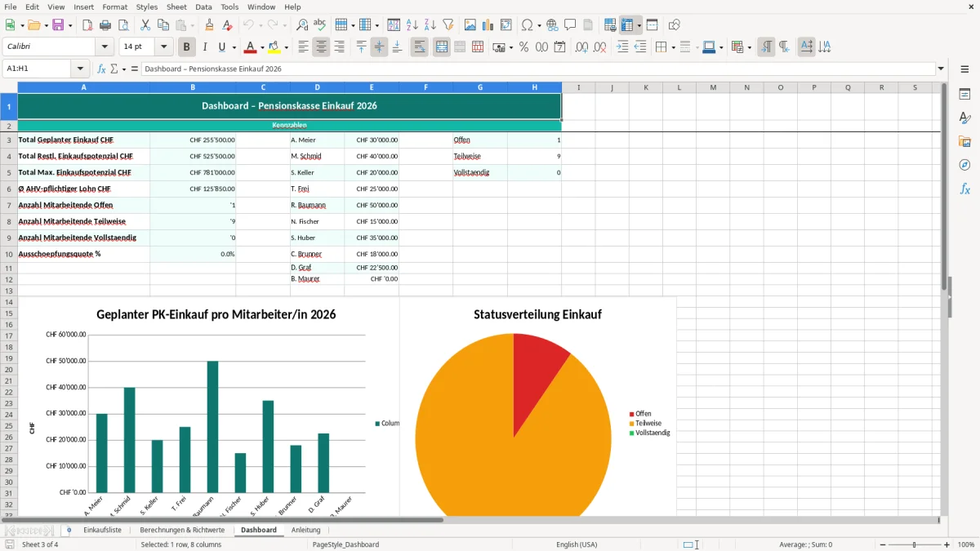980x551 pixels.
Task: Switch to the Einkaufsliste sheet tab
Action: pyautogui.click(x=102, y=530)
